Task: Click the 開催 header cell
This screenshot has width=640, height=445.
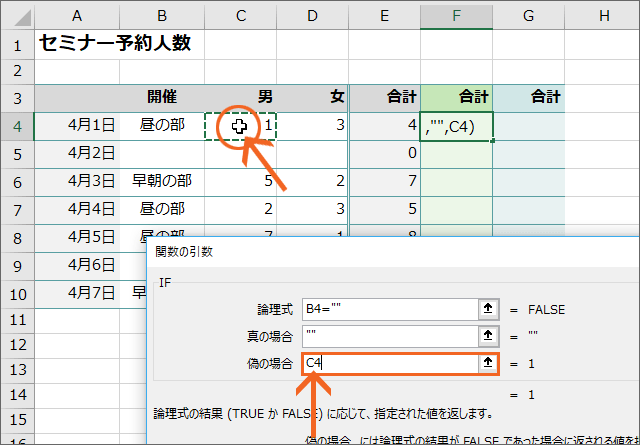Action: (x=162, y=98)
